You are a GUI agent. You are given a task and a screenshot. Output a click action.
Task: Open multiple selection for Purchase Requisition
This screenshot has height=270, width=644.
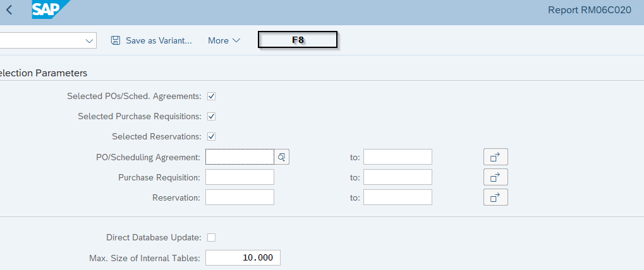click(495, 177)
